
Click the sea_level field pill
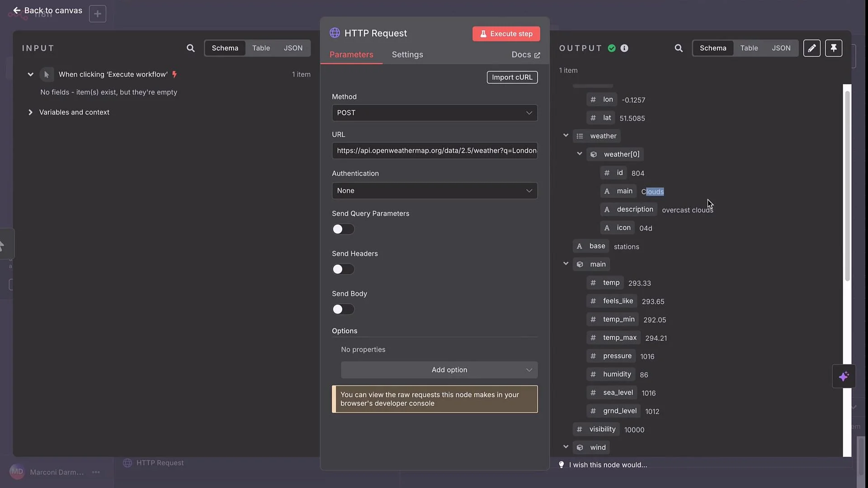pos(612,392)
